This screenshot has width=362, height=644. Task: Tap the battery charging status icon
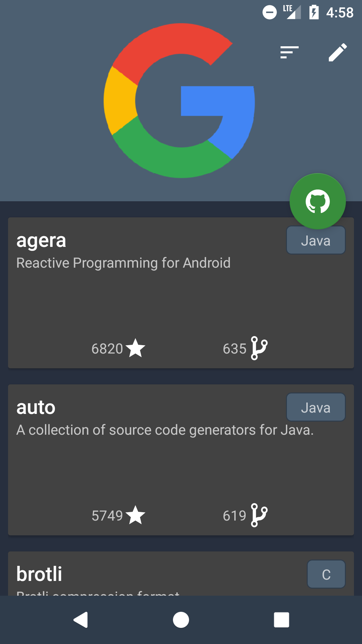tap(314, 12)
